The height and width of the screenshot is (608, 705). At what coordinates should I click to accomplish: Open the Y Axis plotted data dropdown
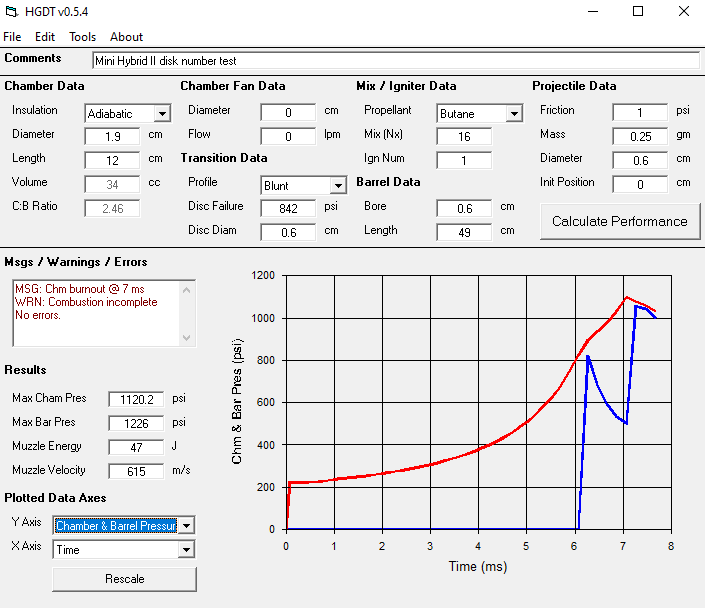click(x=186, y=526)
